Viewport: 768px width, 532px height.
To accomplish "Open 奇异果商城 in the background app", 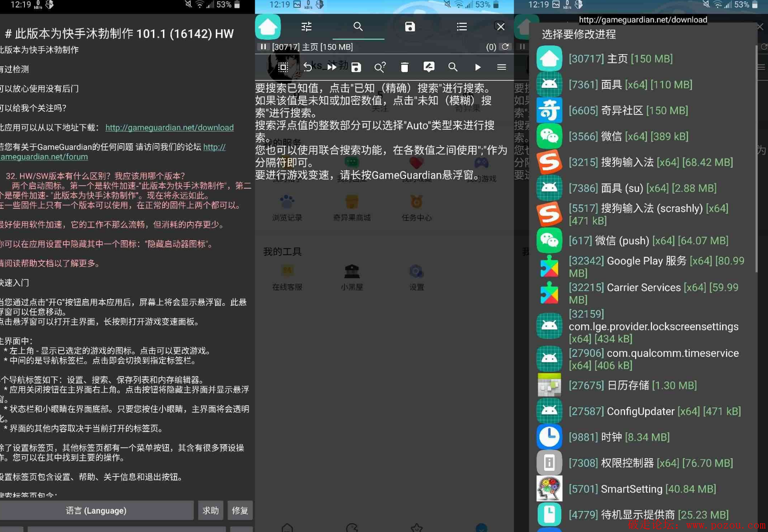I will (352, 208).
